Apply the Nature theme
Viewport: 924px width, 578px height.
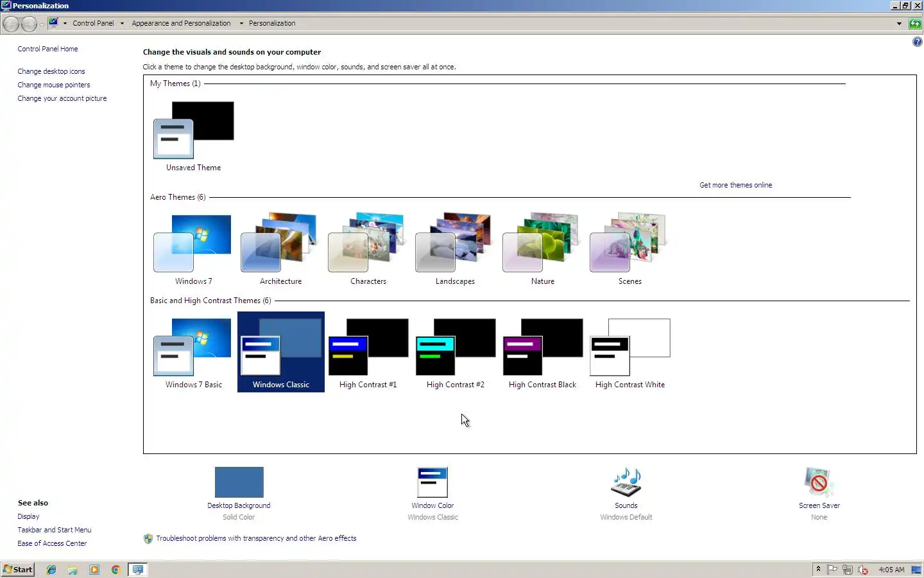pyautogui.click(x=542, y=249)
